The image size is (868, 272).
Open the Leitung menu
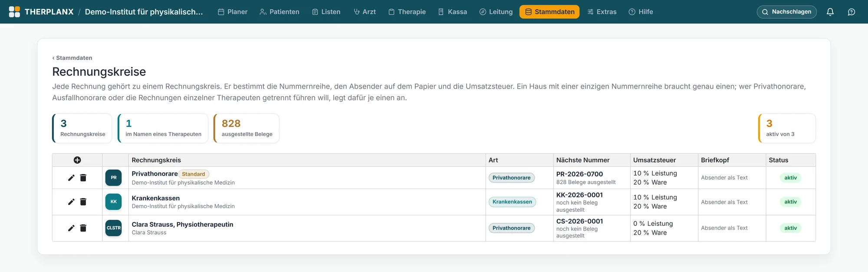496,12
